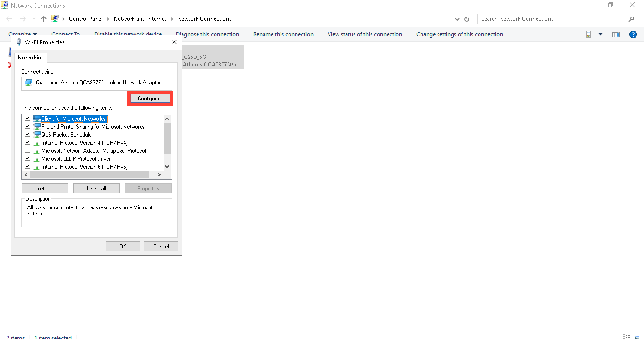Click the search magnifier icon
The width and height of the screenshot is (644, 339).
click(x=632, y=19)
